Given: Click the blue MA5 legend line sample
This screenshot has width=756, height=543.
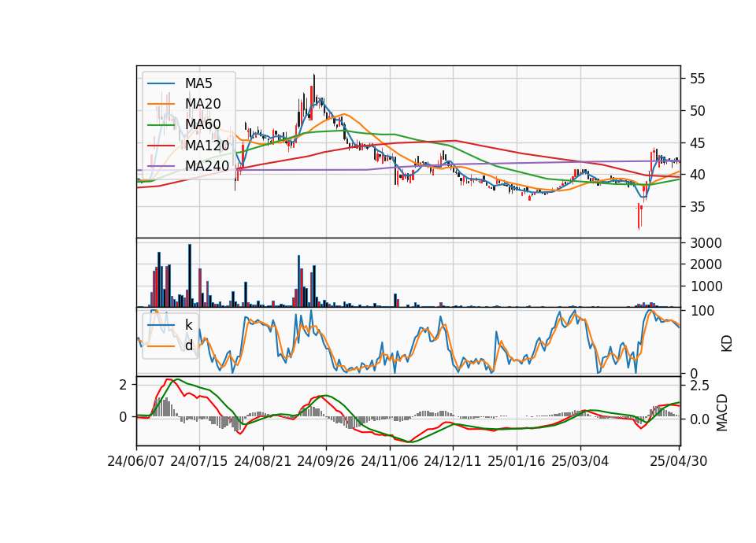Looking at the screenshot, I should click(x=161, y=83).
